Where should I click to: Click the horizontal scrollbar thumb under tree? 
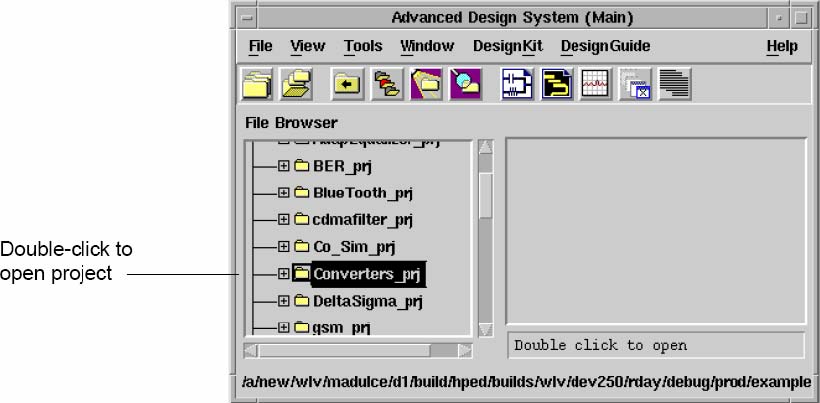pyautogui.click(x=345, y=350)
